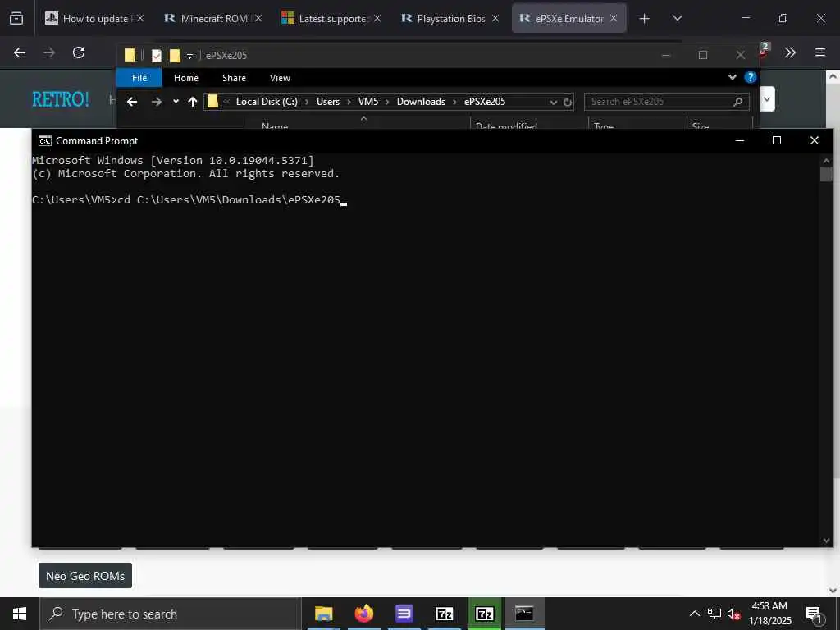The image size is (840, 630).
Task: Go up one folder level in Explorer
Action: 192,101
